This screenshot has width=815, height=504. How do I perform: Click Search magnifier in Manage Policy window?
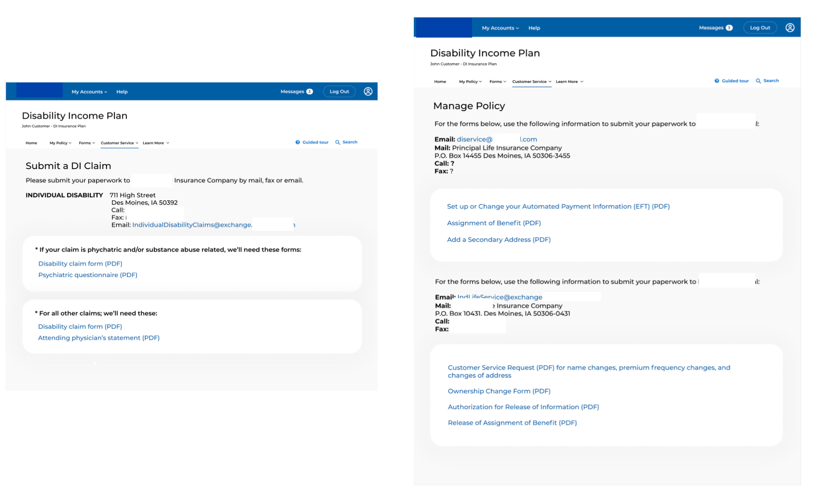(758, 81)
